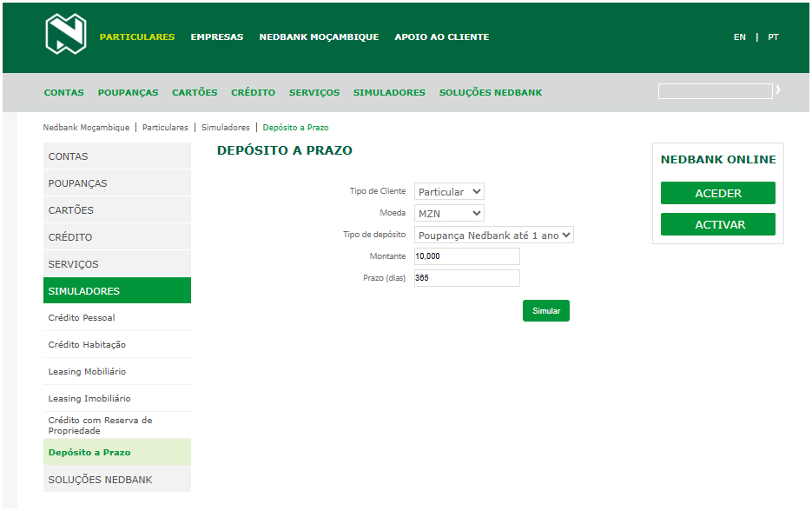
Task: Go to Nedbank Moçambique menu
Action: tap(319, 36)
